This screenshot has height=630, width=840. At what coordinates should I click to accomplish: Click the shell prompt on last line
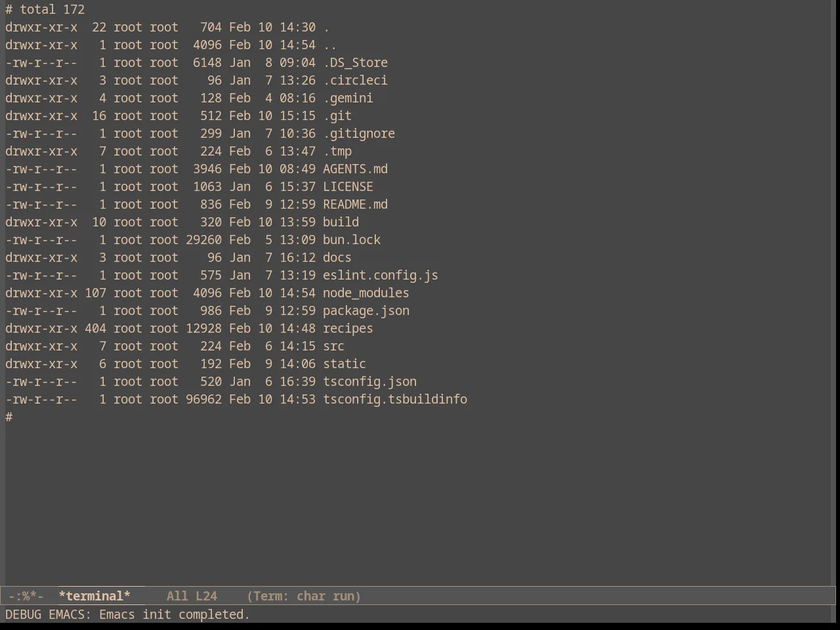pos(9,417)
